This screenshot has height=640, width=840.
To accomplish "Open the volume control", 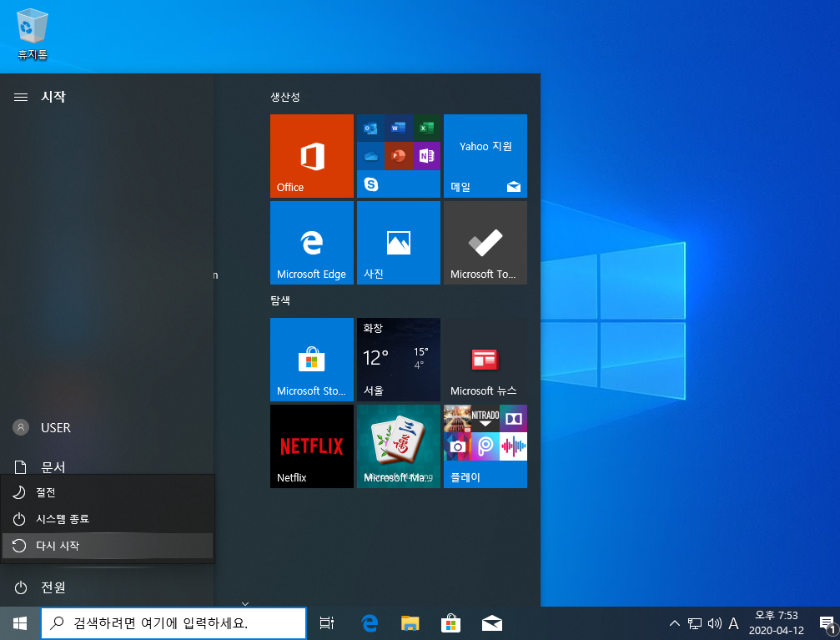I will [715, 623].
